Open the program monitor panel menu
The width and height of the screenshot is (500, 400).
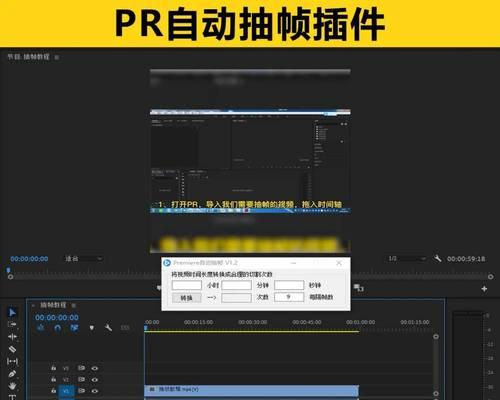click(x=57, y=57)
